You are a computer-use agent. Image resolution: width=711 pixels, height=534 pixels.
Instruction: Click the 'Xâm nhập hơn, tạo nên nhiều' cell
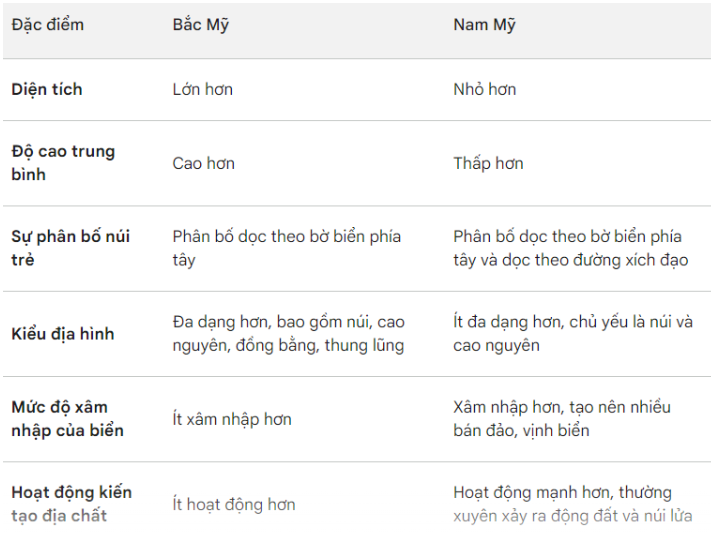pyautogui.click(x=562, y=418)
